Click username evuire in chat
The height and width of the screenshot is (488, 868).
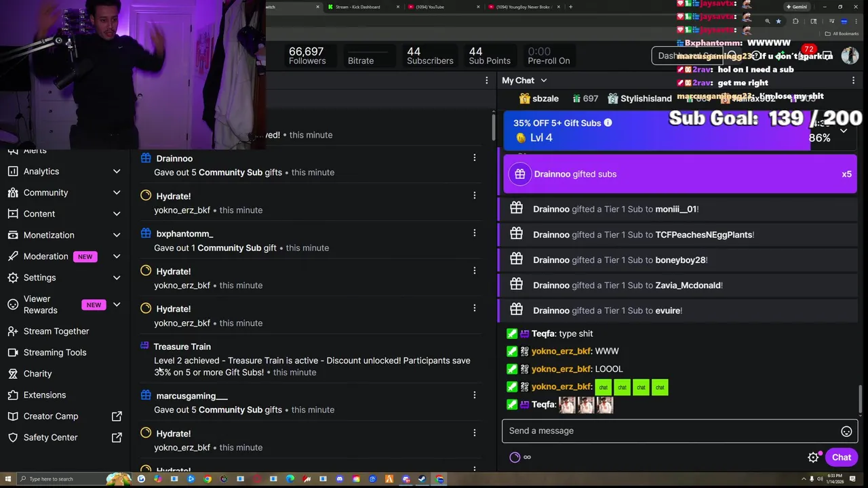[667, 311]
